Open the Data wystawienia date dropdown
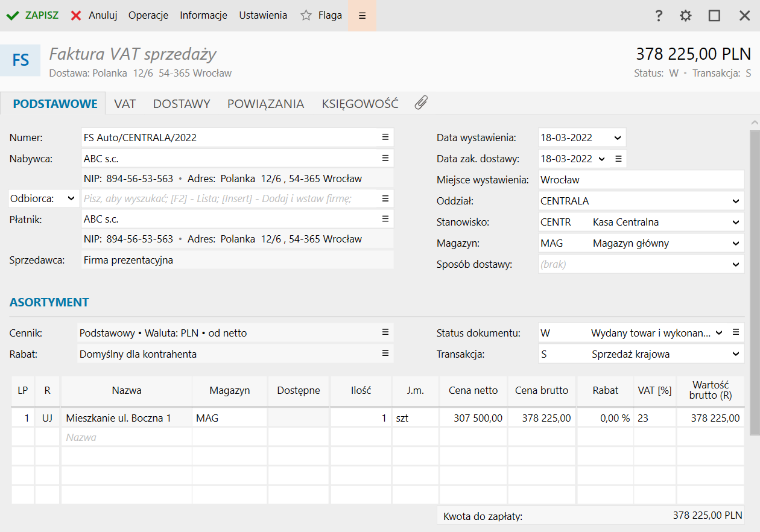The width and height of the screenshot is (760, 532). (x=618, y=138)
